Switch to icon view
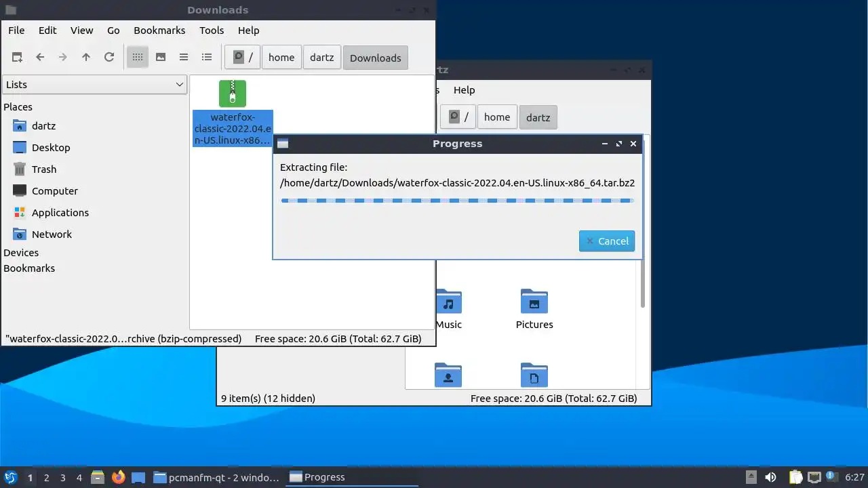 tap(138, 58)
